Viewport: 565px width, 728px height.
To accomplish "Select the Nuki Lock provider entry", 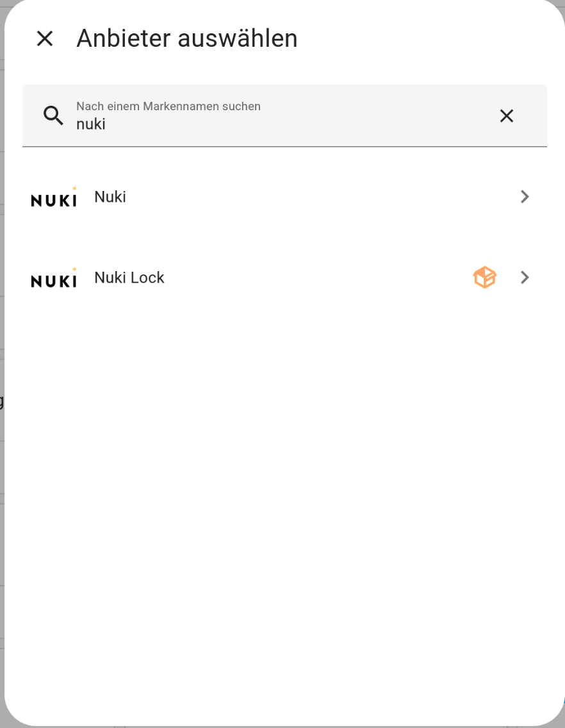I will (x=284, y=277).
